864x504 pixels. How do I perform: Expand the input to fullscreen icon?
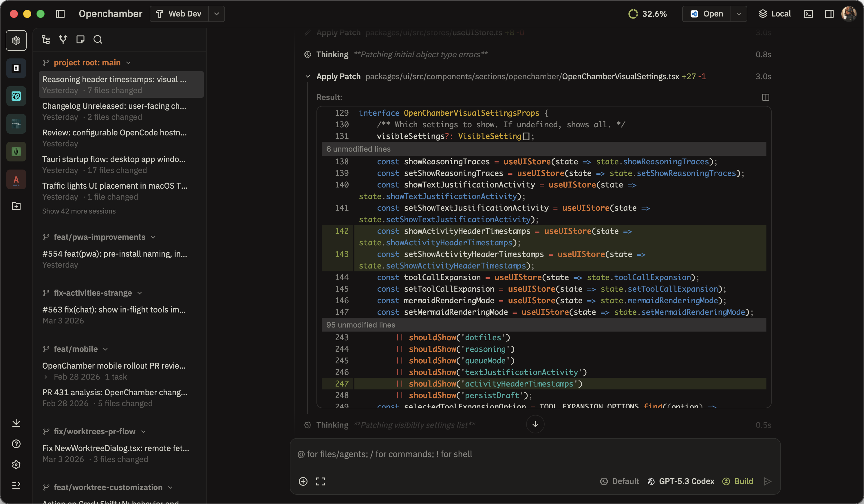321,481
